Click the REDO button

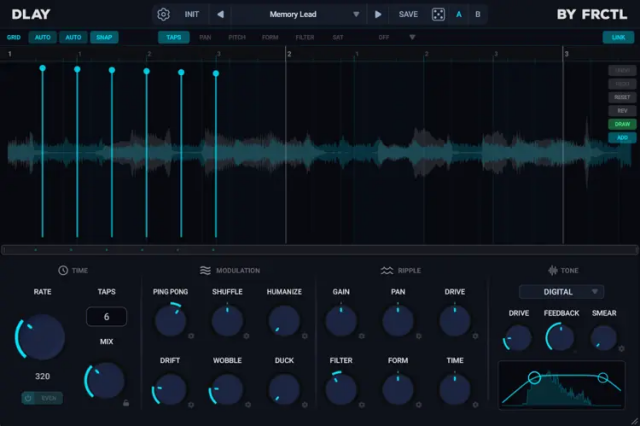point(622,84)
